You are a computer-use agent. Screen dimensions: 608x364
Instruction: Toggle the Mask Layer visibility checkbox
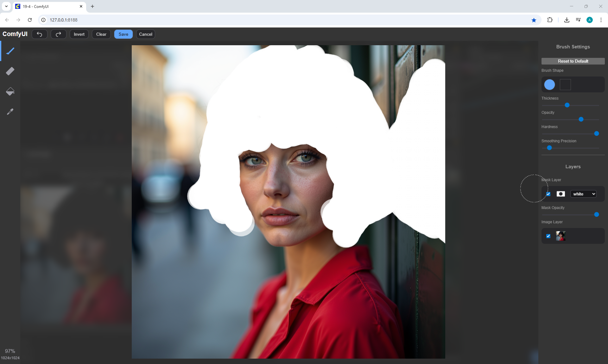pos(548,194)
